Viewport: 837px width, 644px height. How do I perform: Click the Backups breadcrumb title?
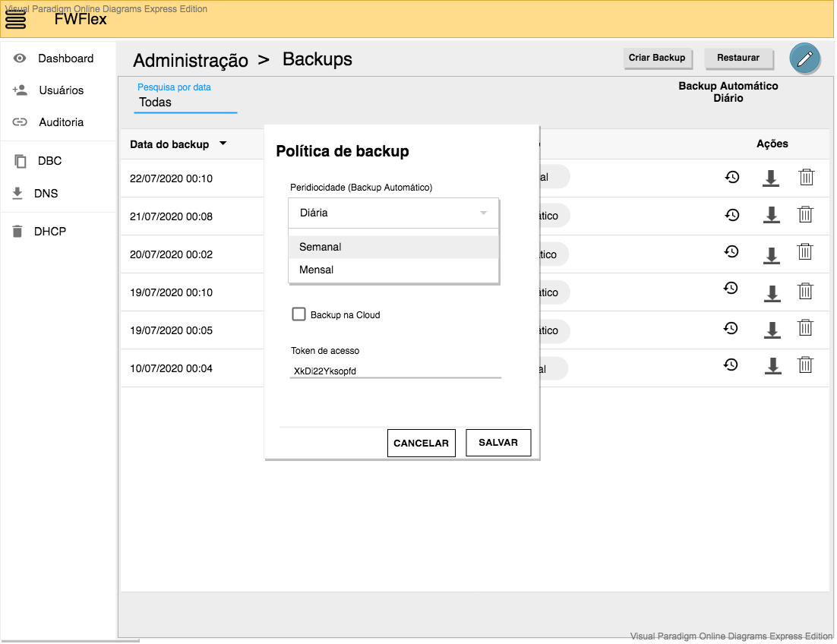tap(317, 58)
